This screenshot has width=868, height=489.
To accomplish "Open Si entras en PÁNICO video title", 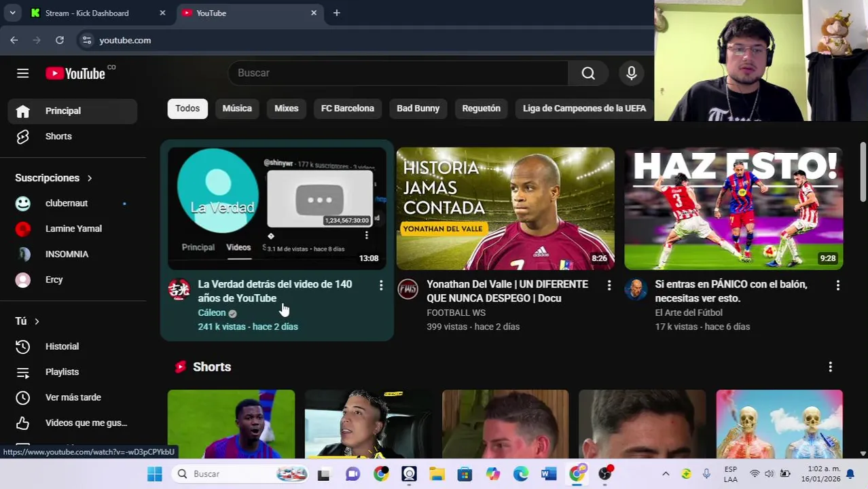I will 731,291.
